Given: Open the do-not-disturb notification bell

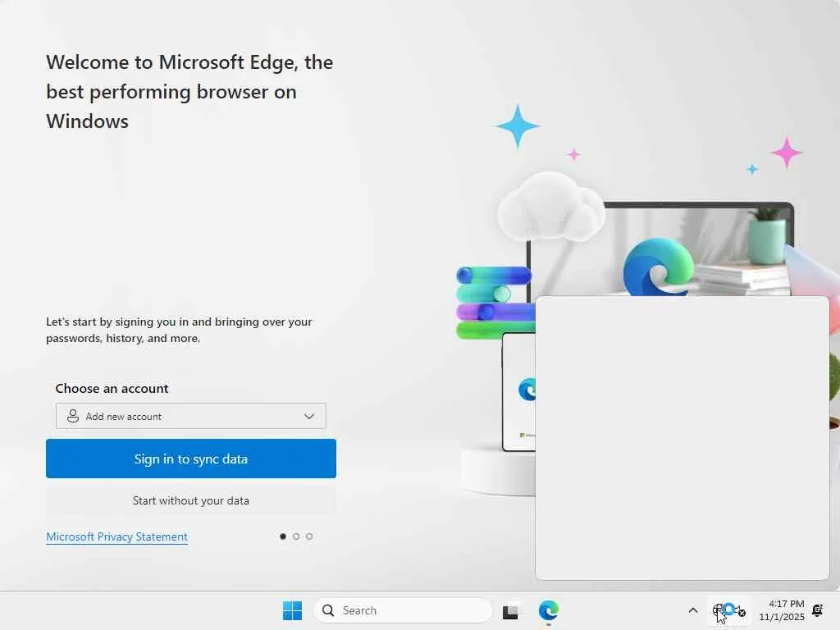Looking at the screenshot, I should click(818, 610).
